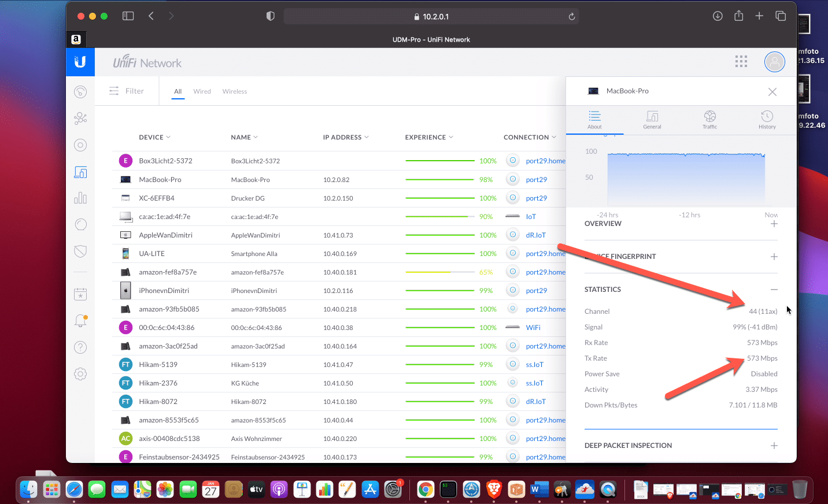Click the 24-hour experience history chart

click(x=686, y=179)
